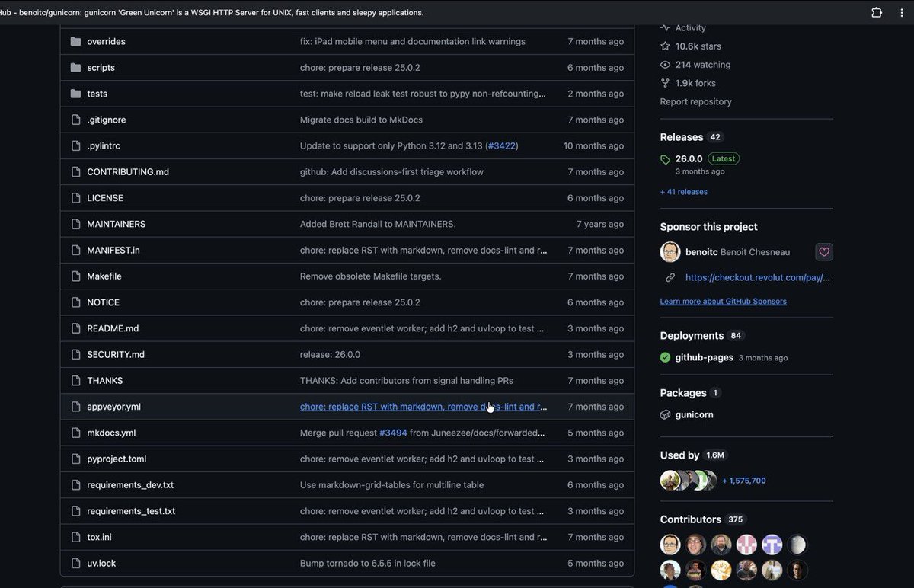Open CONTRIBUTING.md file
The height and width of the screenshot is (588, 914).
(128, 171)
